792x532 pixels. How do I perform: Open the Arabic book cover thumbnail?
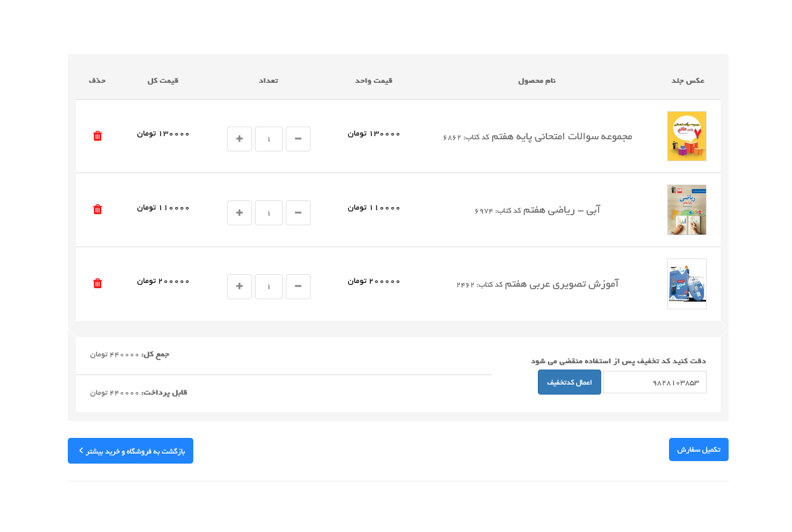687,284
